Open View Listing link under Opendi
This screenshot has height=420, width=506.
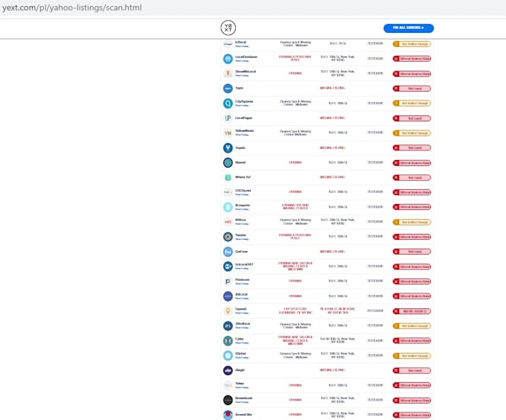coord(242,314)
